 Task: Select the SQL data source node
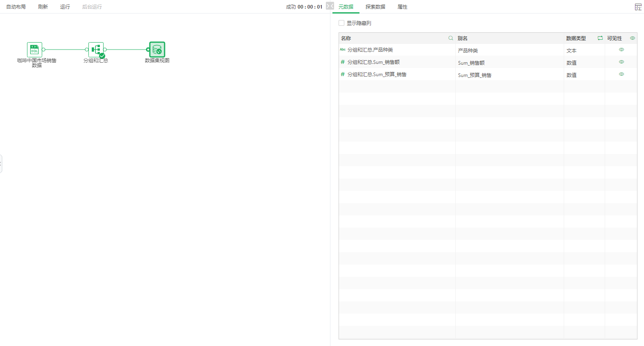pos(34,50)
